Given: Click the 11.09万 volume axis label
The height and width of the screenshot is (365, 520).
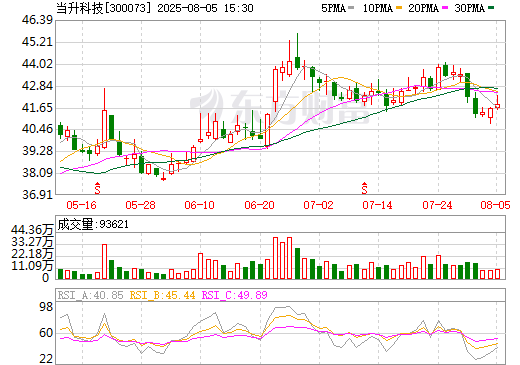Looking at the screenshot, I should [x=32, y=266].
